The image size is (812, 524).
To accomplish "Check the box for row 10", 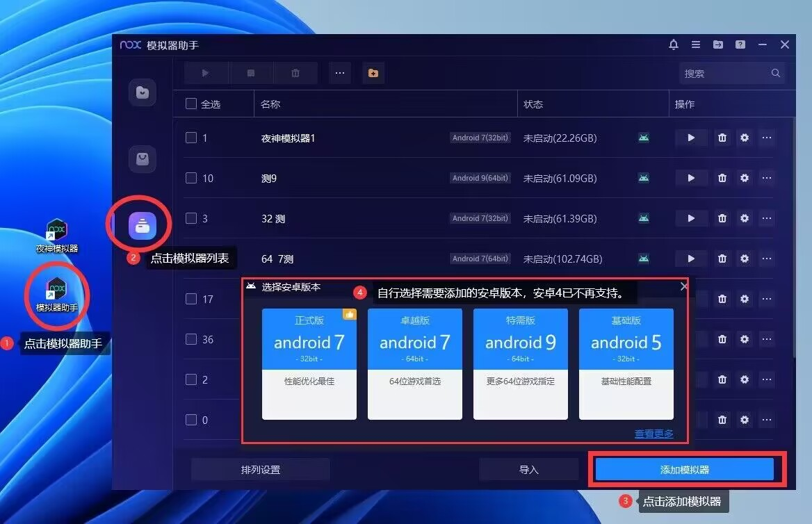I will click(x=191, y=178).
